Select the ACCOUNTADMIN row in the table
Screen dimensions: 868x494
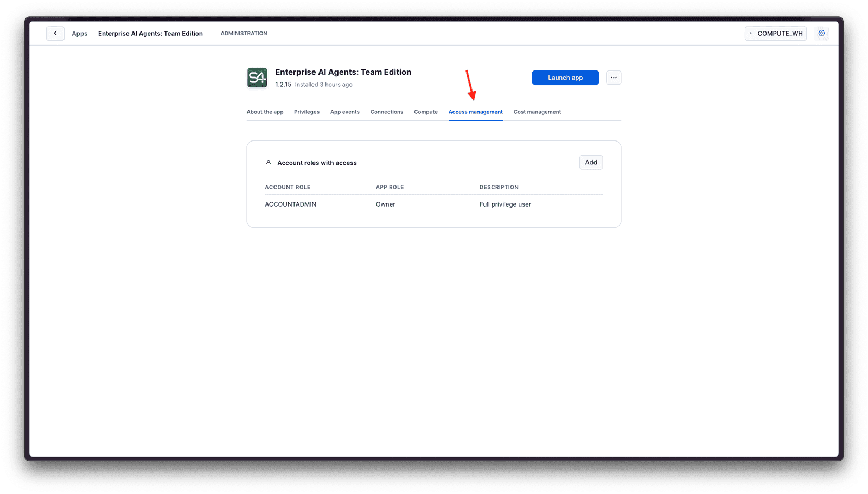pyautogui.click(x=290, y=204)
